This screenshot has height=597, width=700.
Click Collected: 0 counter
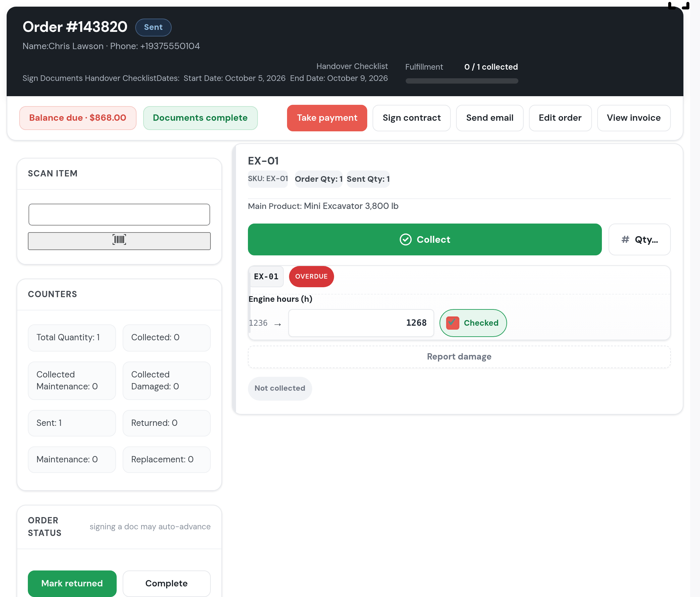click(x=166, y=337)
